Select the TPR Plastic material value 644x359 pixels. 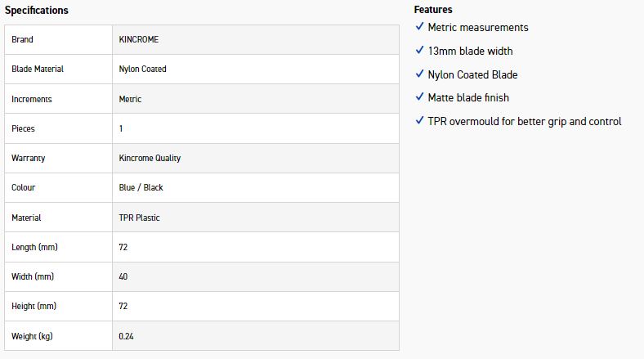139,218
